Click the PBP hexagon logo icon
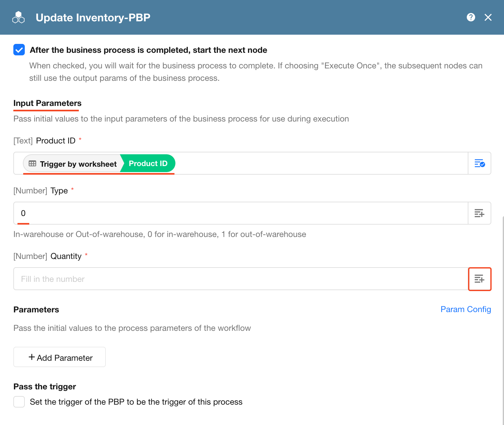Image resolution: width=504 pixels, height=425 pixels. (x=18, y=17)
